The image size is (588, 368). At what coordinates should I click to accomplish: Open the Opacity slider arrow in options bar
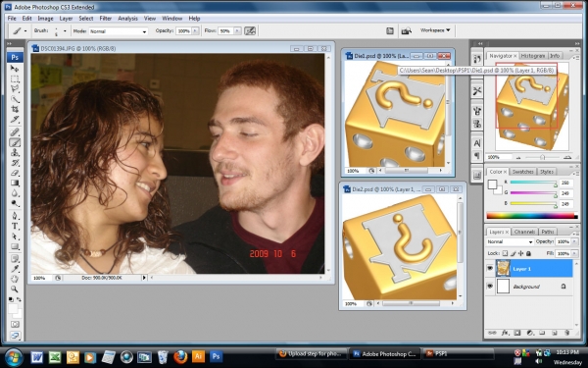[x=195, y=31]
